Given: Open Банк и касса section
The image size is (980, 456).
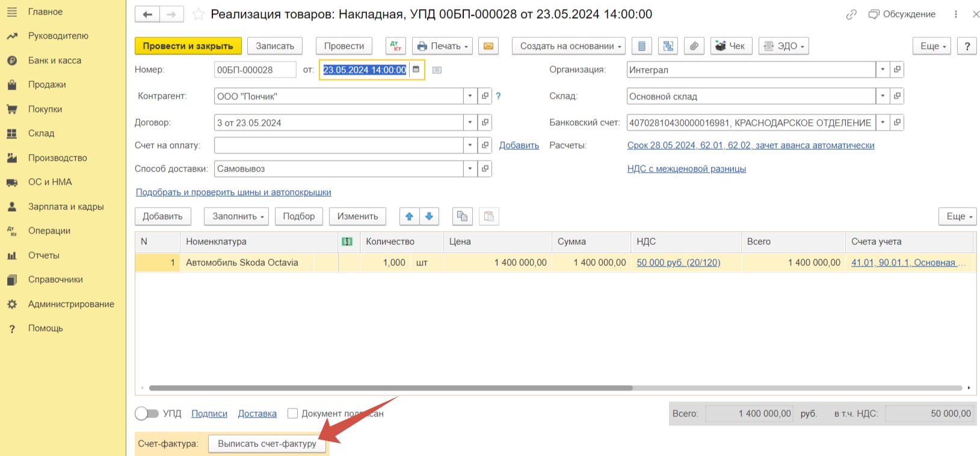Looking at the screenshot, I should (54, 60).
